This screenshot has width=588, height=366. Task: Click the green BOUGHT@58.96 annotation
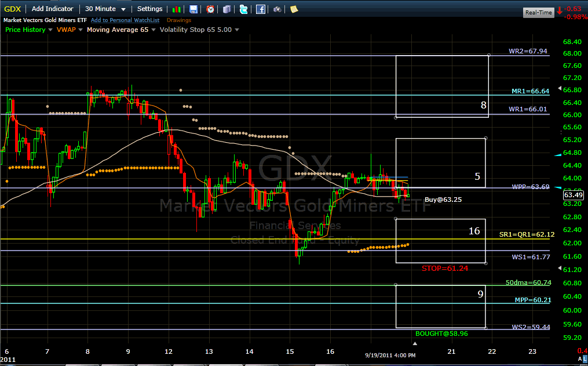coord(441,334)
